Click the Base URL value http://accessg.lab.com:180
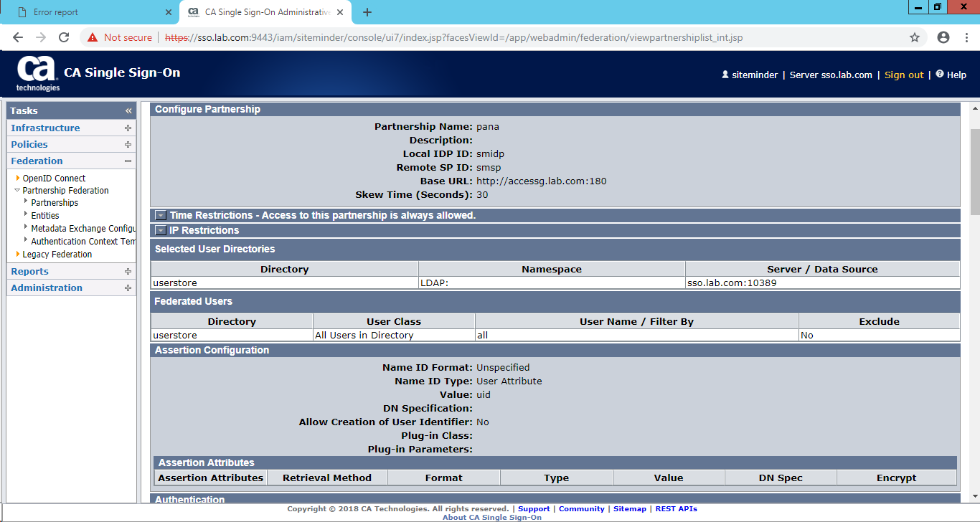The height and width of the screenshot is (522, 980). (x=542, y=181)
